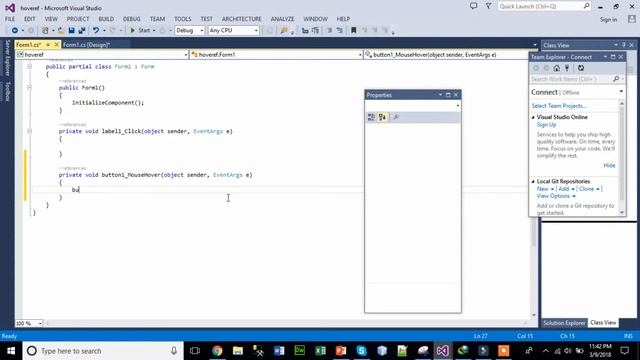Click the View Options link
This screenshot has width=640, height=360.
pos(553,196)
